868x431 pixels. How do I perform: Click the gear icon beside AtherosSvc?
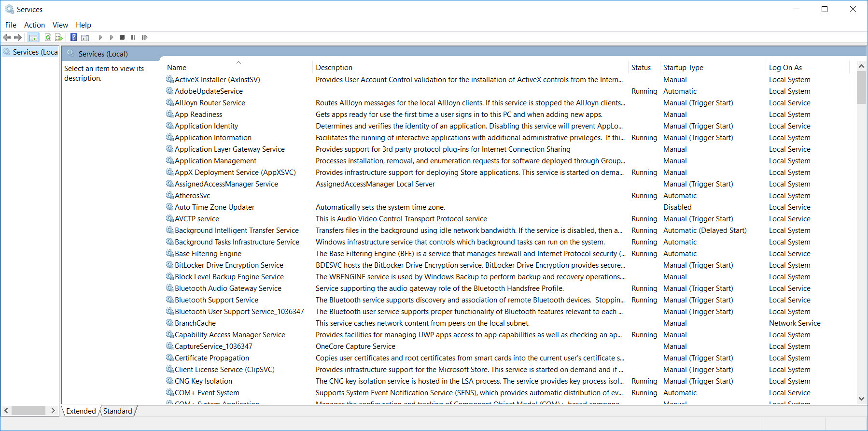(x=170, y=195)
